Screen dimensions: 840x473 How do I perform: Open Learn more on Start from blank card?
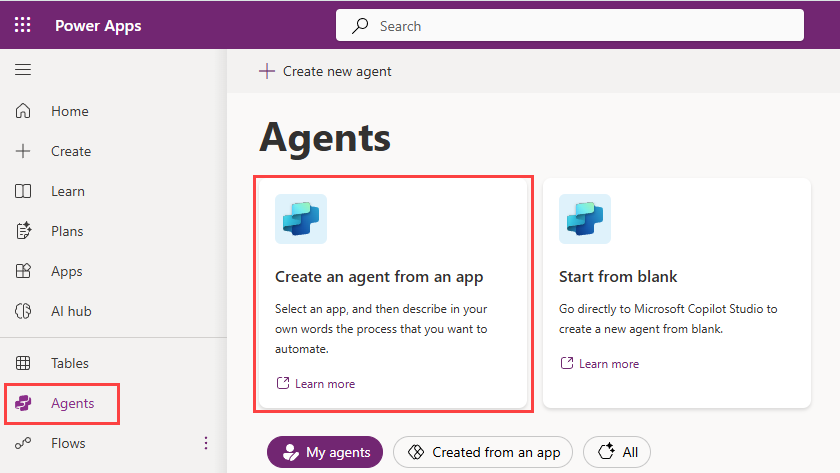pos(609,364)
